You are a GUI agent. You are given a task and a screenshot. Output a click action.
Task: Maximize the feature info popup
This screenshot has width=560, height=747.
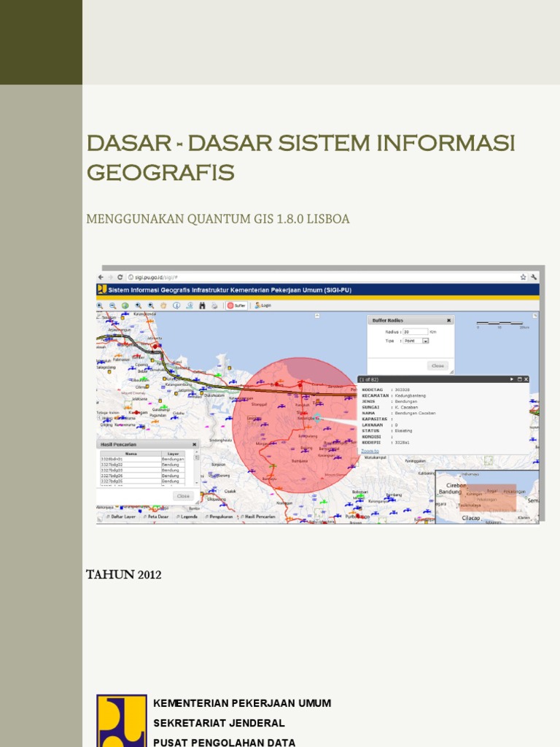click(519, 379)
